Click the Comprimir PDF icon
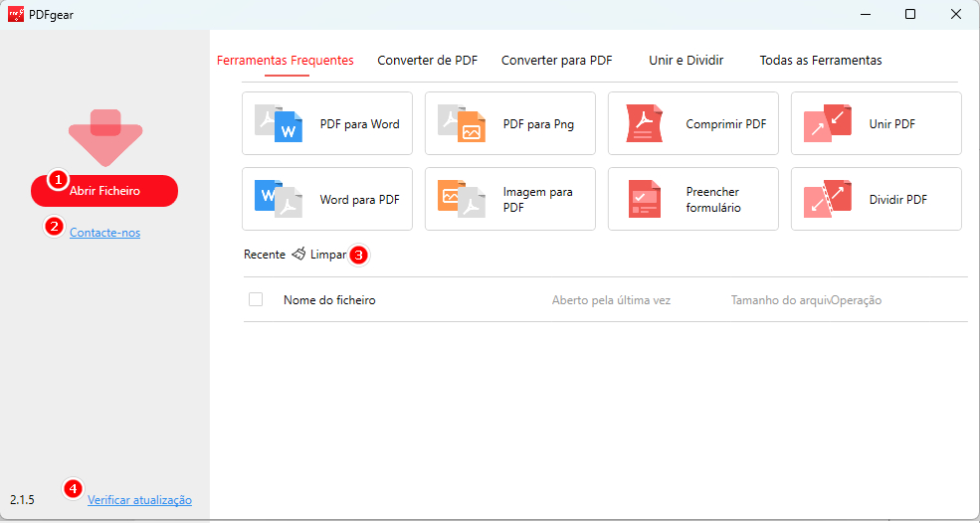The width and height of the screenshot is (980, 523). (645, 123)
